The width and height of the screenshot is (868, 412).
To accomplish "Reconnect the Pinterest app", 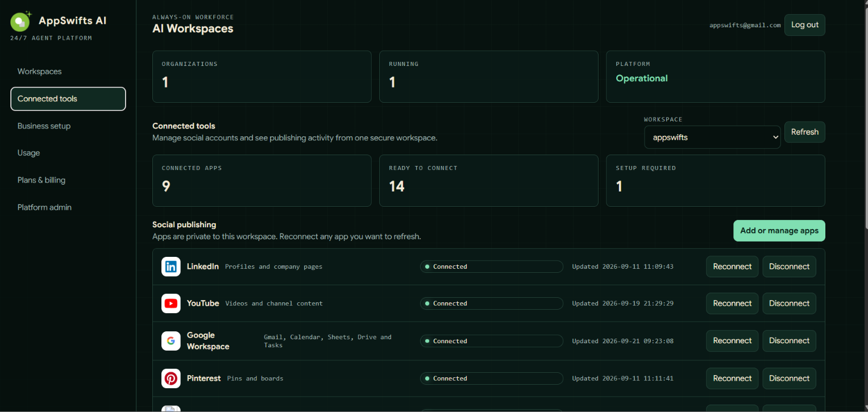I will click(732, 378).
